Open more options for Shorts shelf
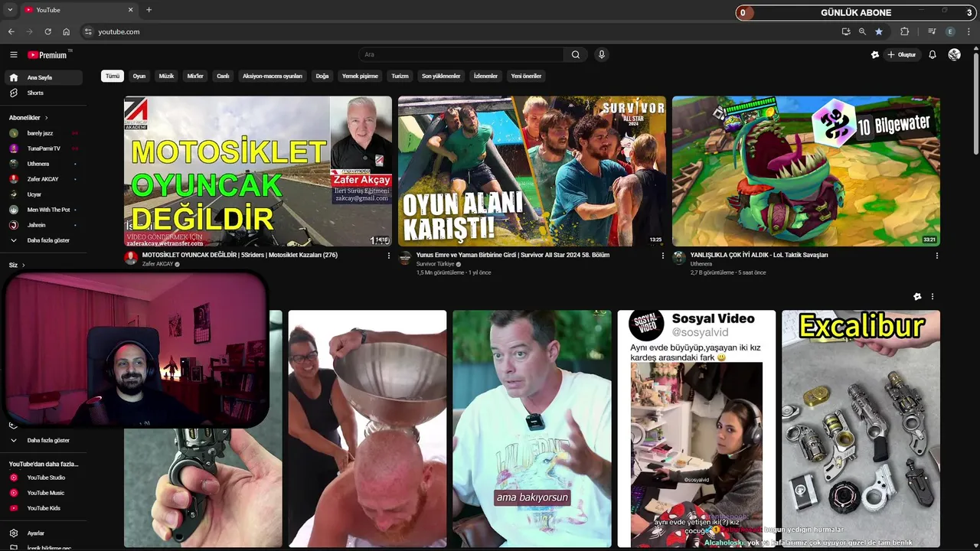 (x=932, y=297)
